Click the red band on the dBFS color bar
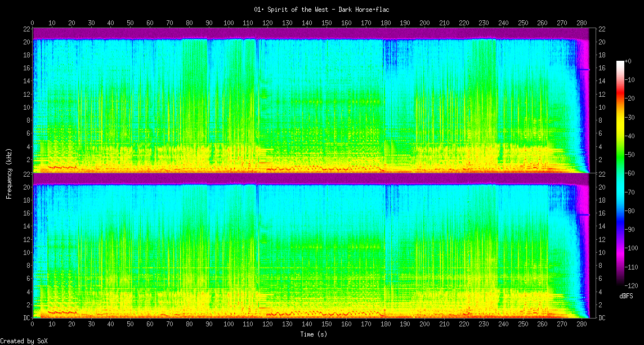Image resolution: width=644 pixels, height=345 pixels. (x=620, y=100)
